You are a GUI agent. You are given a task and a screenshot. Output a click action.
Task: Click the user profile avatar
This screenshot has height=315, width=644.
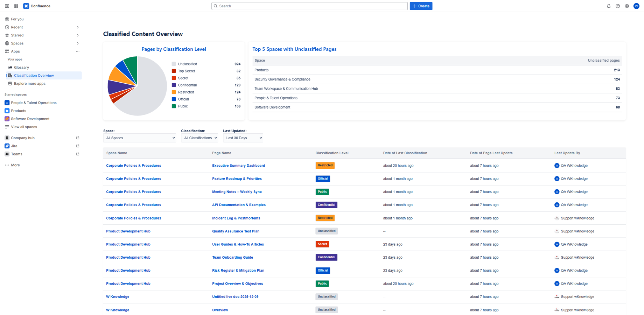click(636, 6)
